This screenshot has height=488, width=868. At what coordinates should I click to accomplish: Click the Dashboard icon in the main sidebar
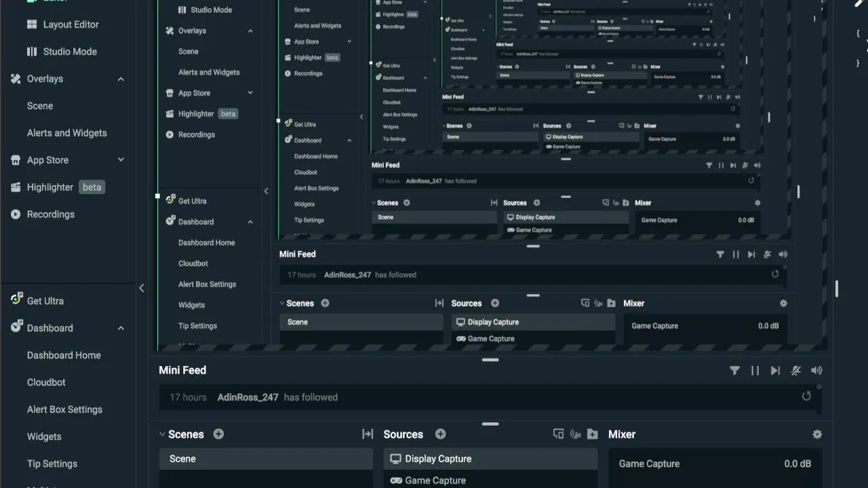coord(16,327)
